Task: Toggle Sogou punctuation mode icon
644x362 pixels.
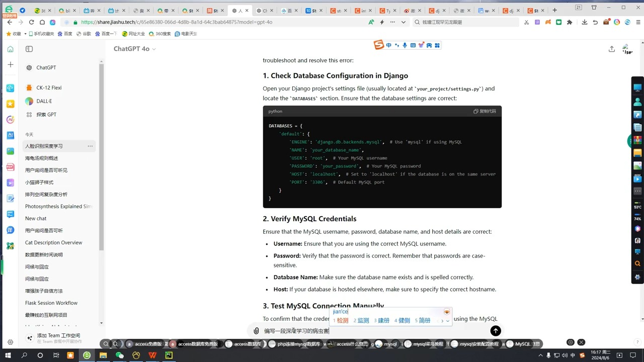Action: (396, 45)
